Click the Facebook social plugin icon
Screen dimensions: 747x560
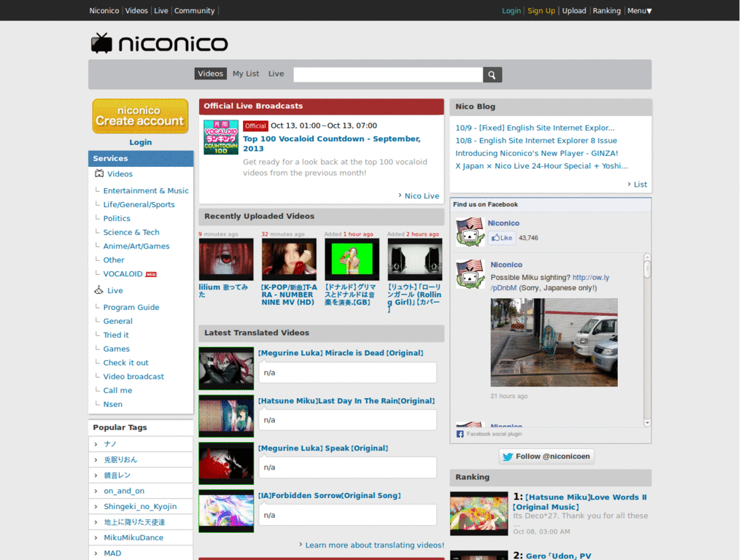pos(460,434)
